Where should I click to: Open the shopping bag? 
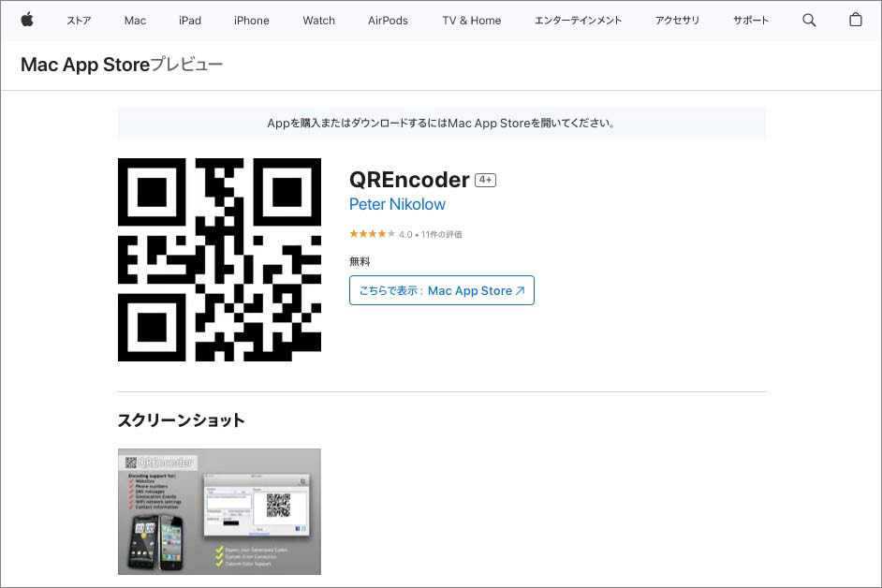857,20
